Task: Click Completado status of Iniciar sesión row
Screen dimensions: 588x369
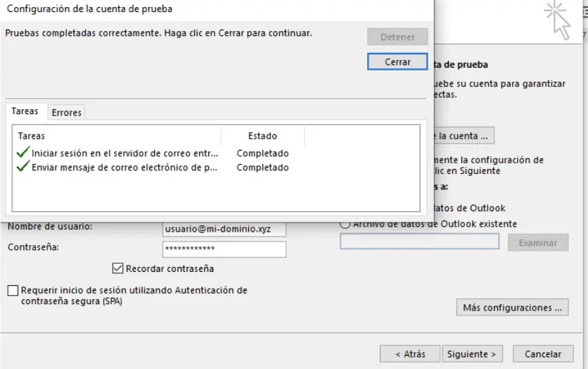Action: [x=262, y=153]
